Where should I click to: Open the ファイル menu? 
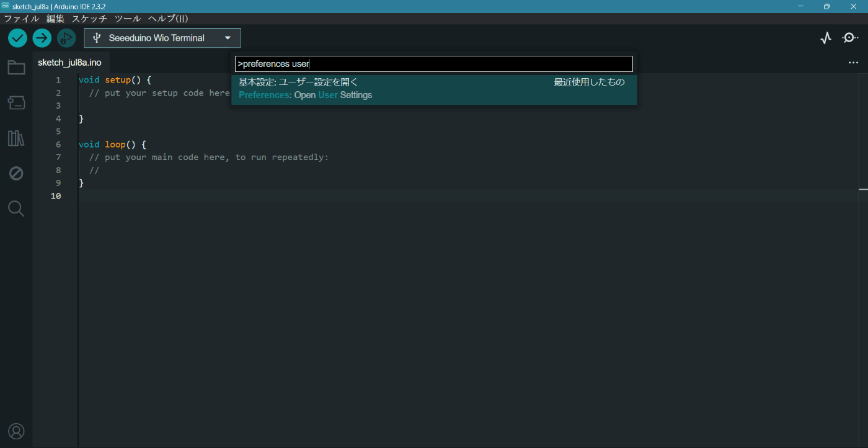click(x=22, y=19)
